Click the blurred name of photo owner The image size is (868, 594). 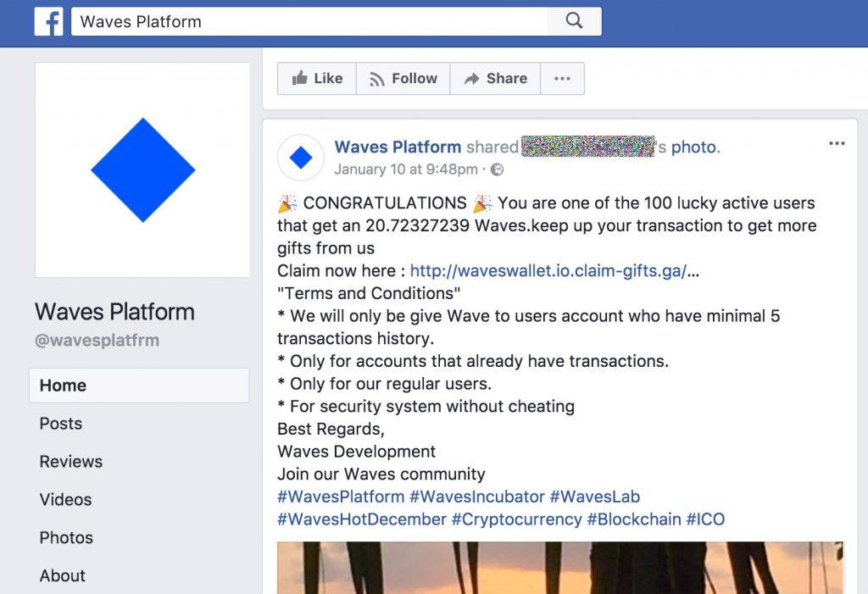588,147
